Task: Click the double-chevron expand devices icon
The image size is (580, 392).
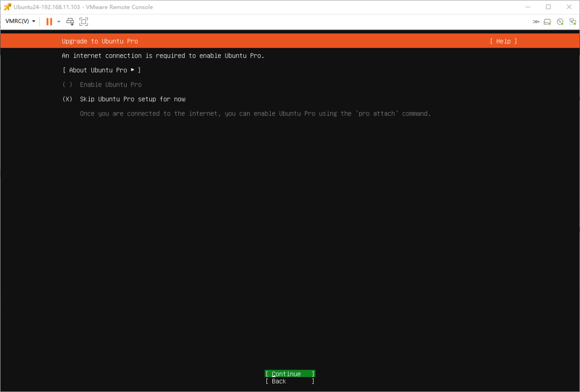Action: (x=535, y=22)
